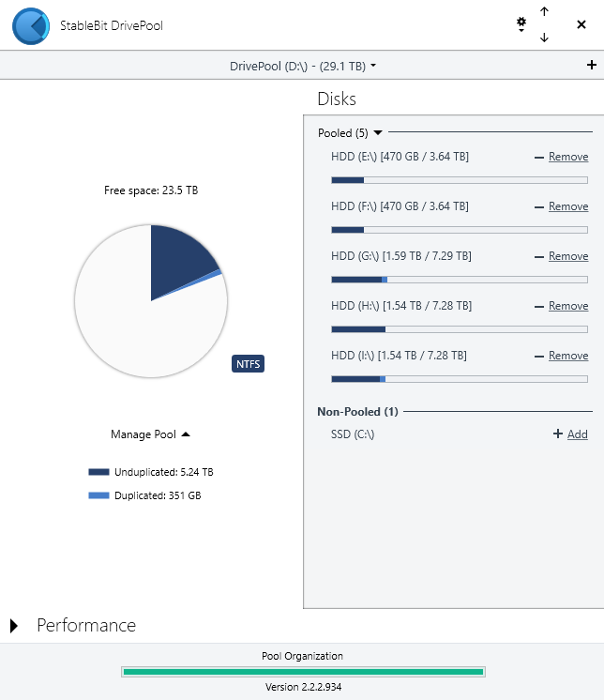Click the Non-Pooled (1) header
604x700 pixels.
tap(357, 412)
